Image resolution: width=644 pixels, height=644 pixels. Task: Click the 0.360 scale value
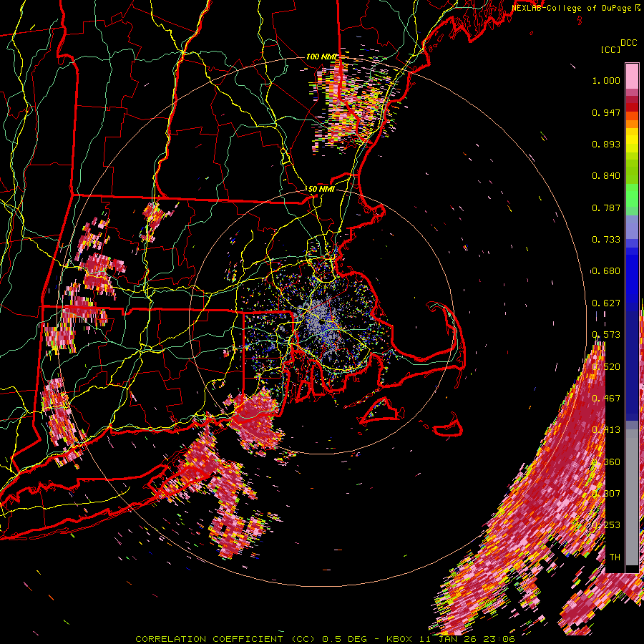[606, 462]
